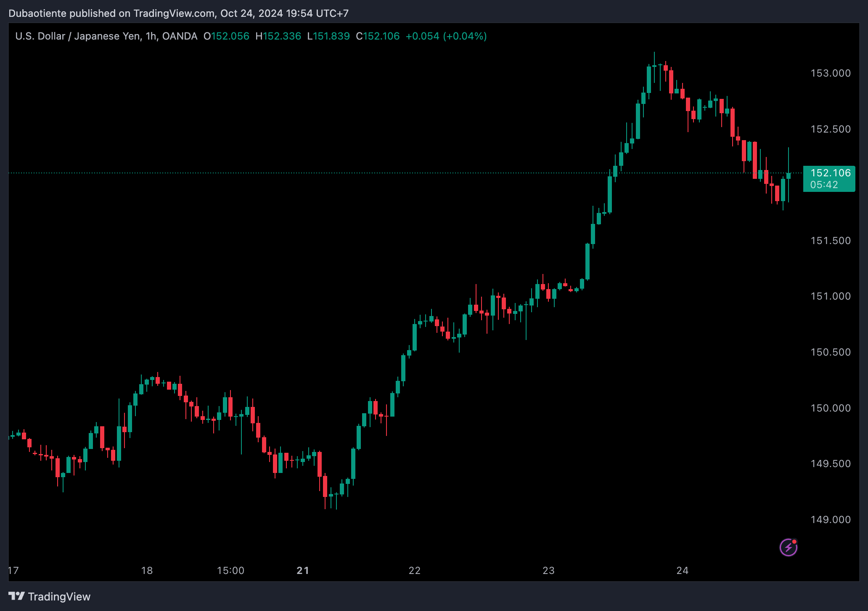Click the date label 18 on time axis
868x611 pixels.
click(147, 571)
